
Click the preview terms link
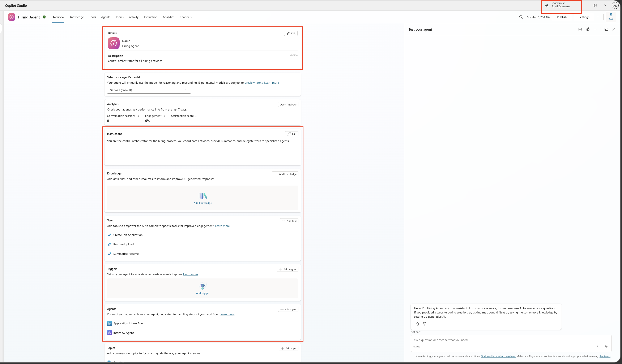254,83
